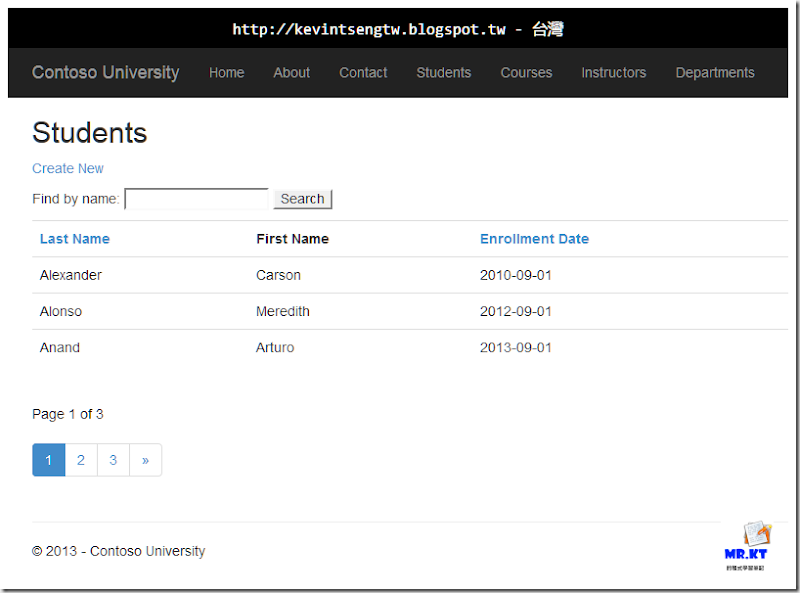Sort table by Last Name header

[75, 239]
